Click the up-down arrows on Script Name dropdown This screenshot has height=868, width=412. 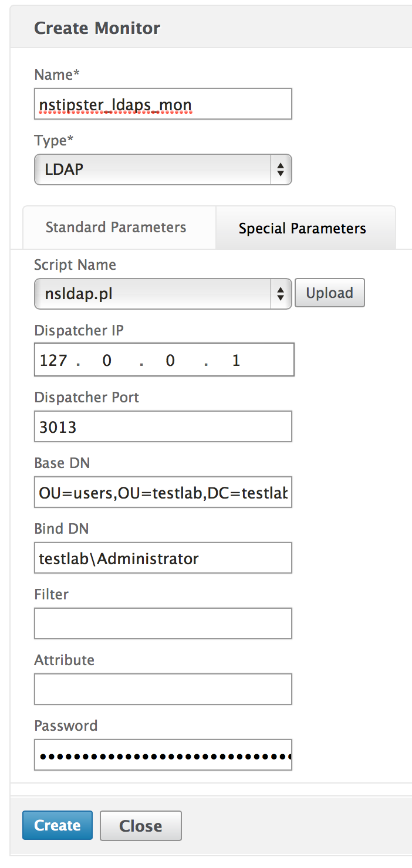coord(281,293)
